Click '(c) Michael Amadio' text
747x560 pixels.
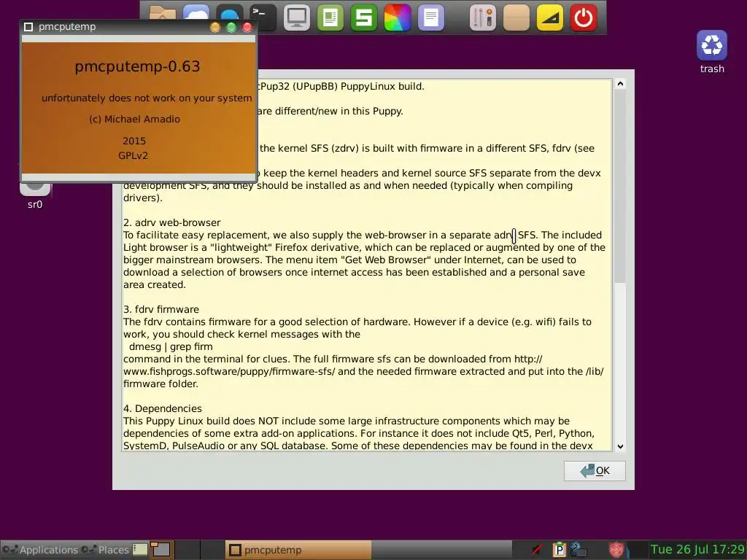(135, 119)
